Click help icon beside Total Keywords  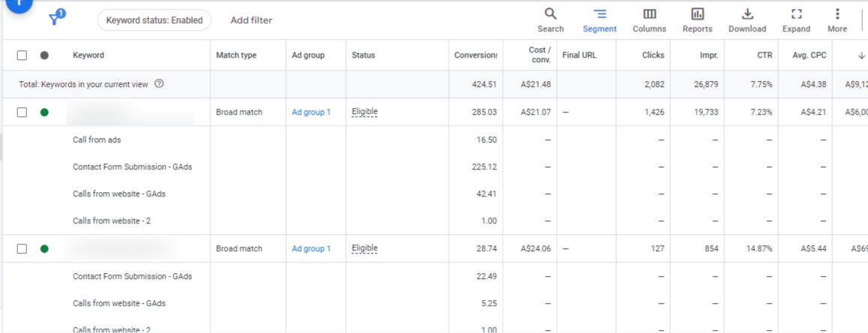(160, 84)
